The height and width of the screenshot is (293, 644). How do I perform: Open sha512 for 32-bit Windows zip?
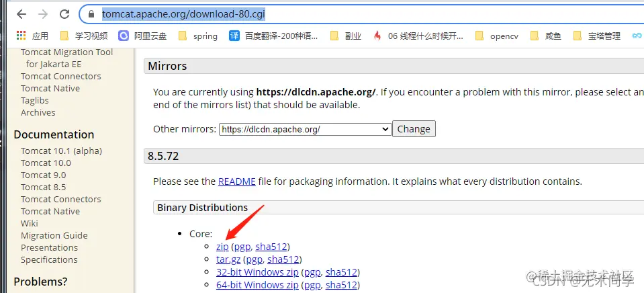point(341,272)
